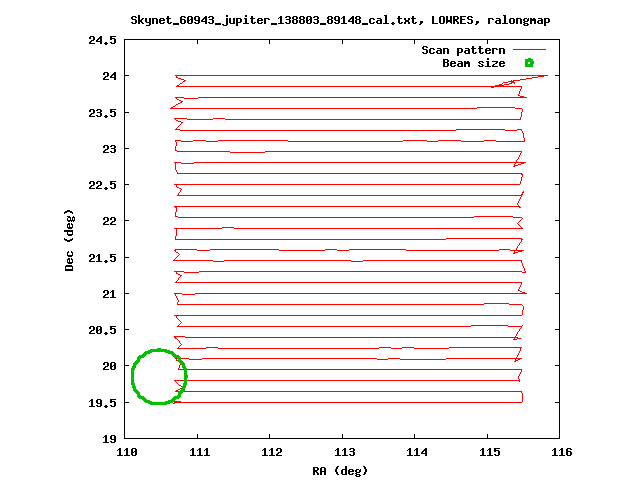Click the Dec axis value '21.5'
640x480 pixels.
coord(102,258)
